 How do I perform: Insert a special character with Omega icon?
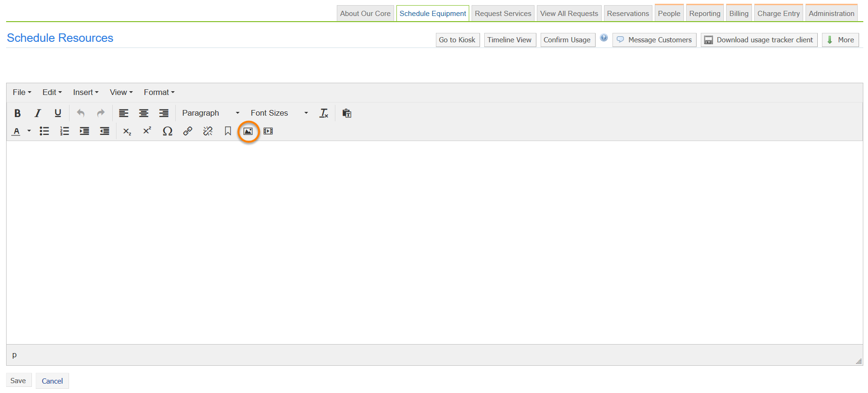coord(167,131)
